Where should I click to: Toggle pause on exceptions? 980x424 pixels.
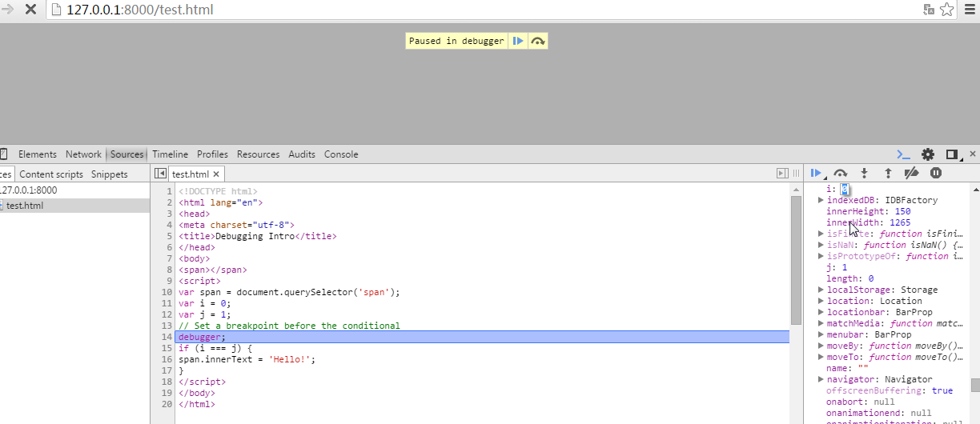click(935, 173)
